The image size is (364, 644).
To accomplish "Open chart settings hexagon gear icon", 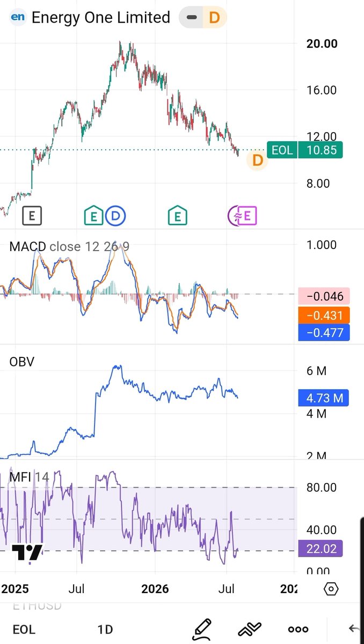I will point(331,589).
